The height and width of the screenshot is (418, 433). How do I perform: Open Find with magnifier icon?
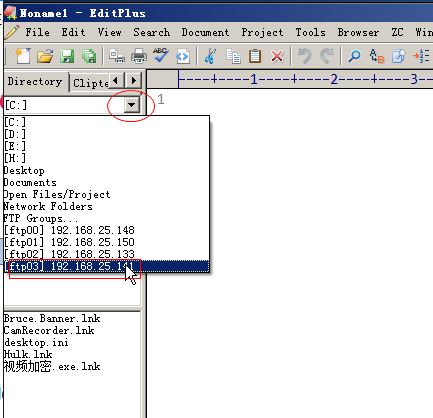(x=354, y=56)
